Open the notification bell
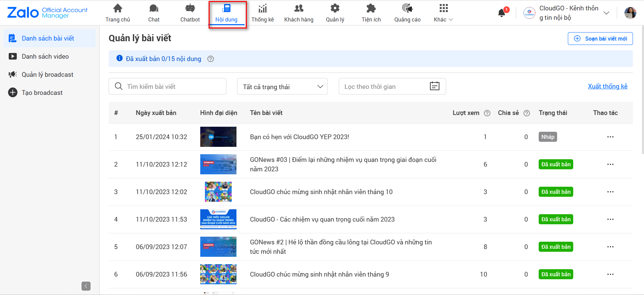Image resolution: width=644 pixels, height=295 pixels. coord(502,13)
